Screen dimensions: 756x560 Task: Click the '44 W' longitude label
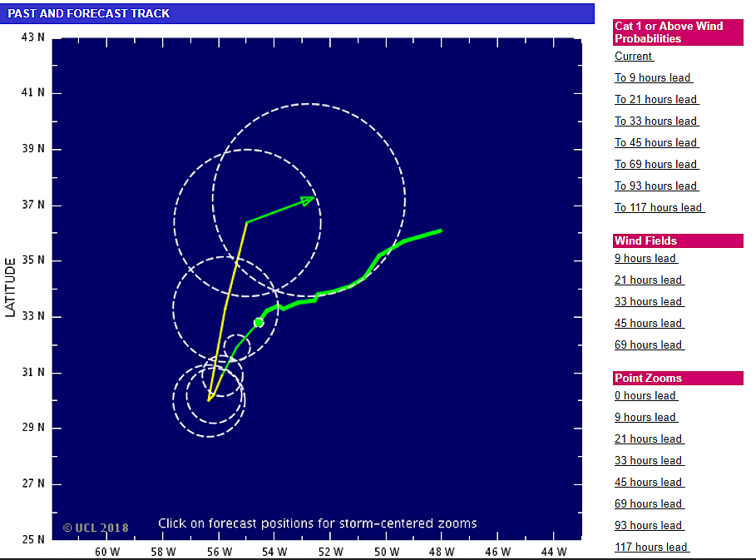point(554,552)
